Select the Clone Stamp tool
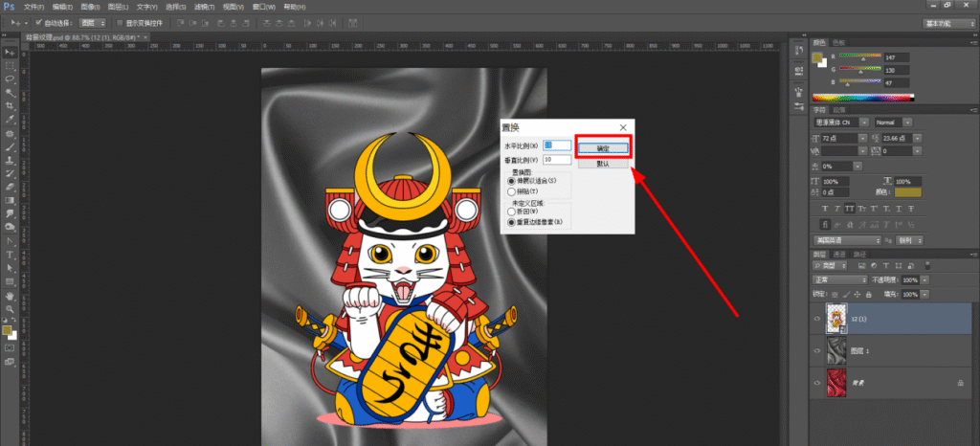980x446 pixels. click(10, 161)
